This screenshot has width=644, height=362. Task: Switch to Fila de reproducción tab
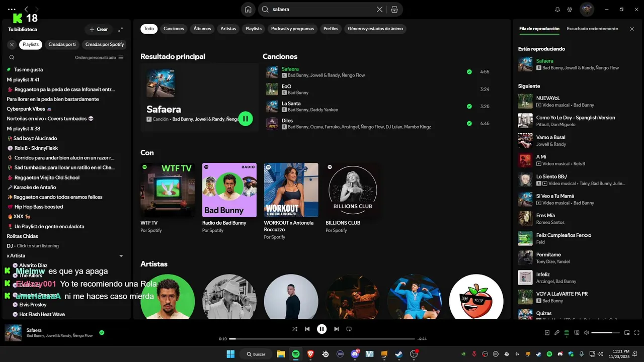tap(539, 29)
